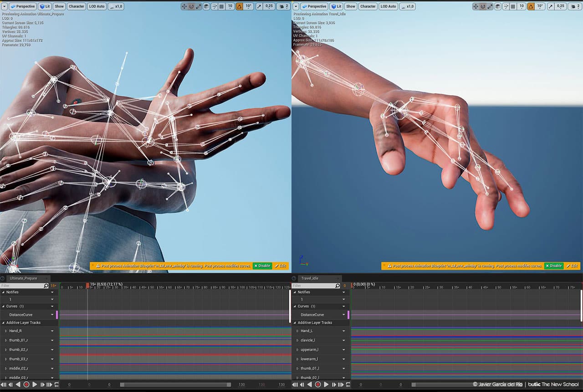The width and height of the screenshot is (583, 392).
Task: Open Character menu in left viewport
Action: click(x=76, y=6)
